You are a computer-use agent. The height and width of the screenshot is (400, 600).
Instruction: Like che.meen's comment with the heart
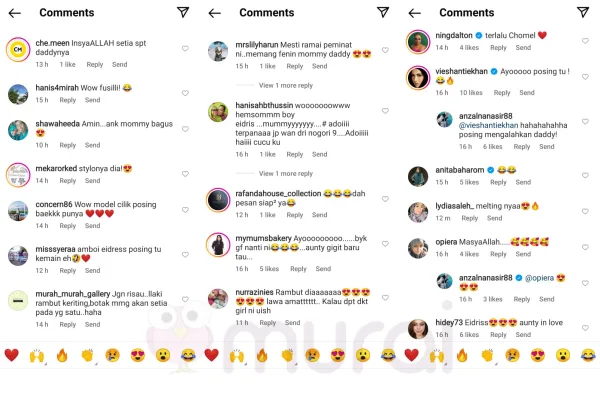click(x=185, y=49)
